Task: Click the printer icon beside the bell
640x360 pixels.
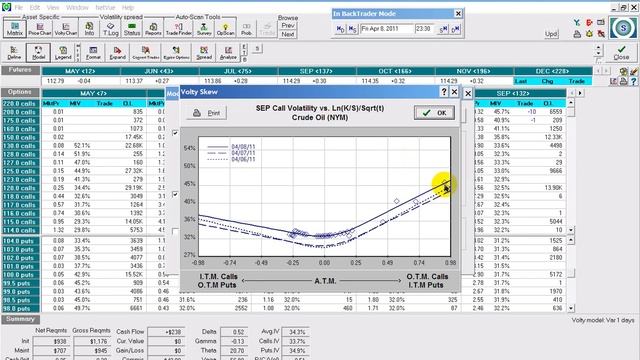Action: pos(577,34)
